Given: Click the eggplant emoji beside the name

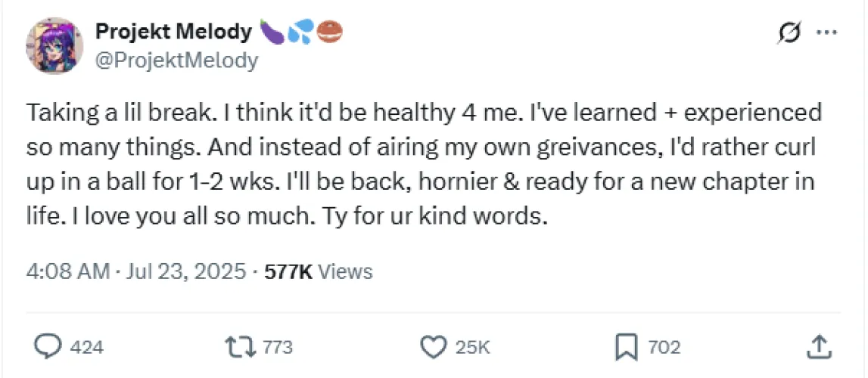Looking at the screenshot, I should [272, 32].
